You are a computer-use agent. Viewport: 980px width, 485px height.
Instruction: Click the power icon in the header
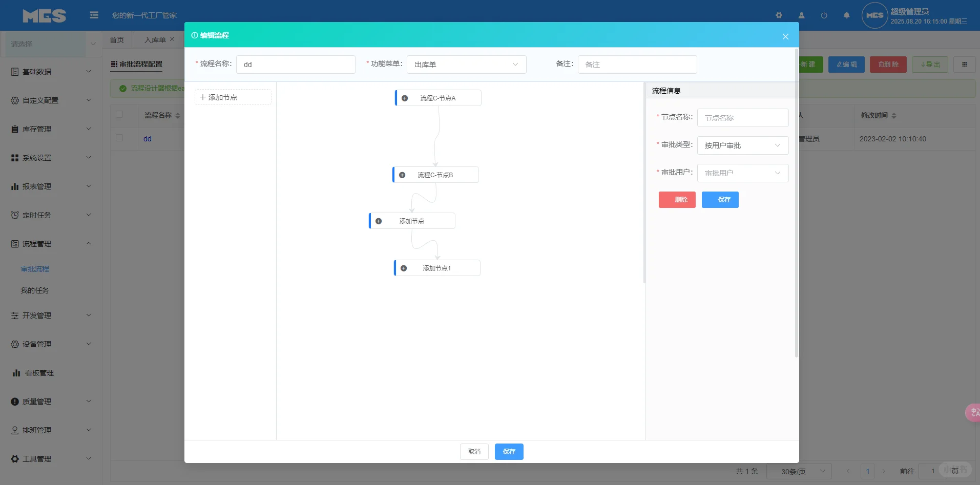click(x=824, y=15)
